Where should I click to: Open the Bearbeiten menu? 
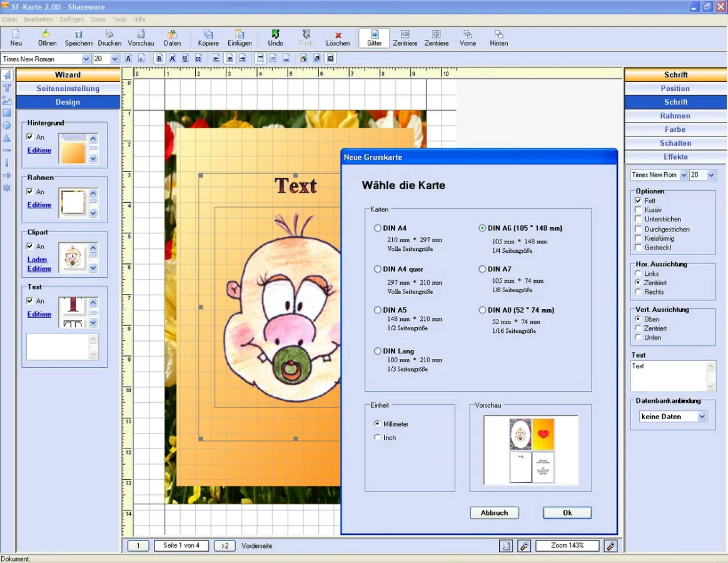[38, 19]
